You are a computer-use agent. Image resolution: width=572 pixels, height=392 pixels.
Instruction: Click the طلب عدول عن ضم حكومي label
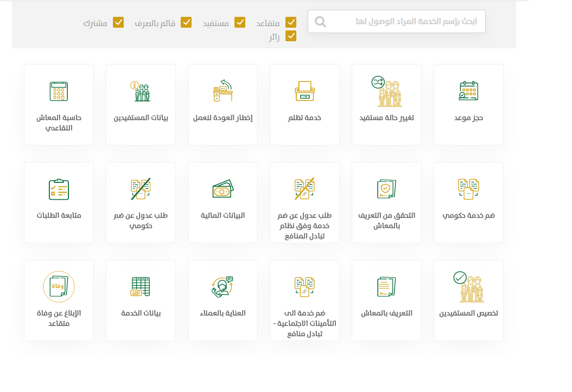point(141,220)
